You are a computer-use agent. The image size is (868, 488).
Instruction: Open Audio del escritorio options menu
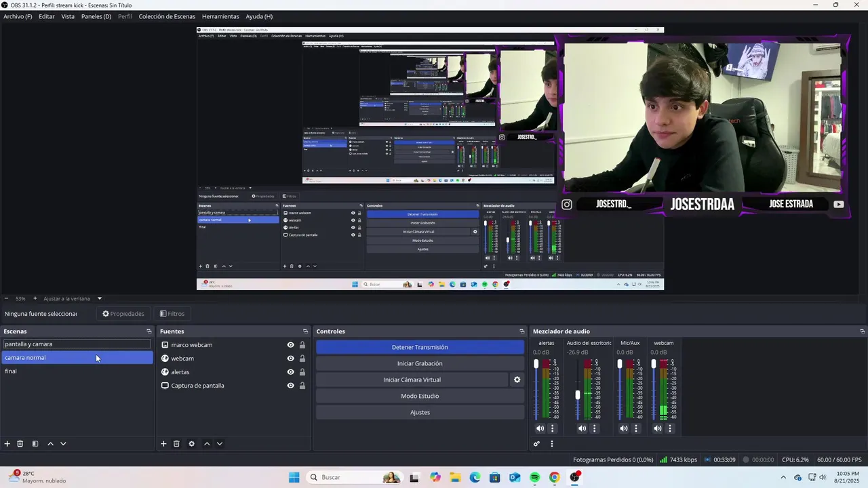[x=595, y=428]
